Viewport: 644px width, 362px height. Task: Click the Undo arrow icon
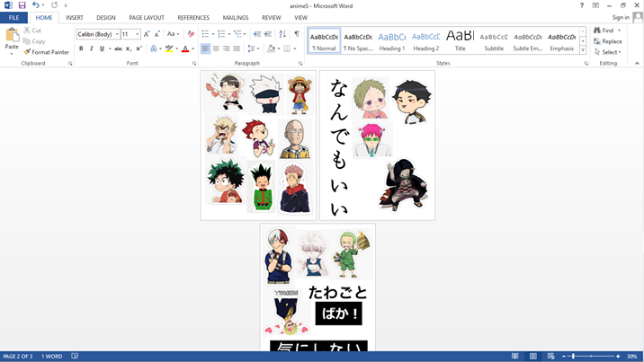[36, 5]
